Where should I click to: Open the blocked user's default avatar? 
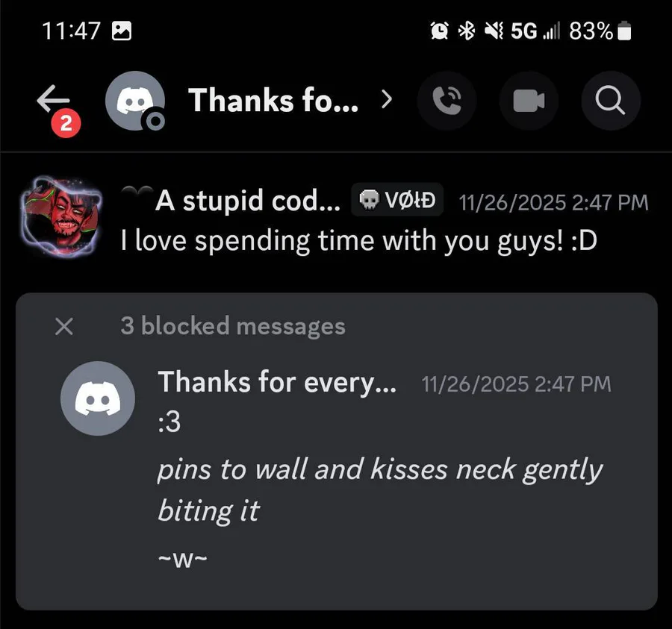point(98,398)
